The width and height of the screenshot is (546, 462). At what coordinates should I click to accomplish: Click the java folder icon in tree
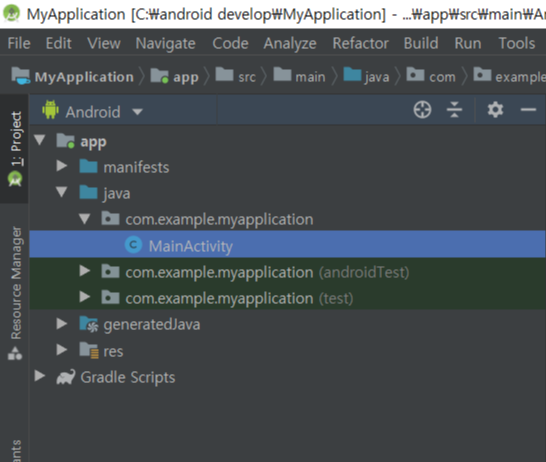[x=88, y=193]
